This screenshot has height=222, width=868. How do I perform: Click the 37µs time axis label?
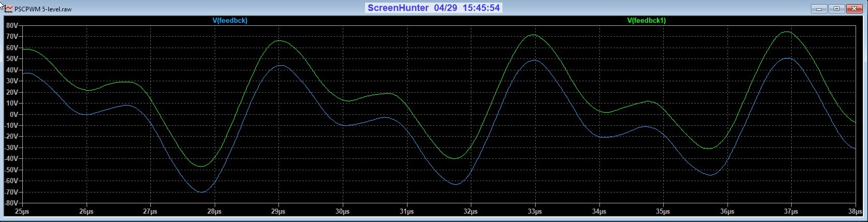click(791, 212)
